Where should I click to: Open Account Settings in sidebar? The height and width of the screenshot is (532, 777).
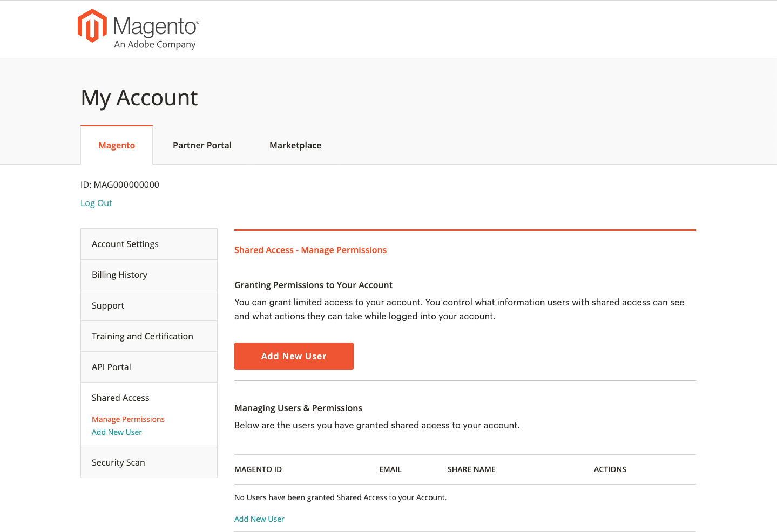tap(149, 244)
